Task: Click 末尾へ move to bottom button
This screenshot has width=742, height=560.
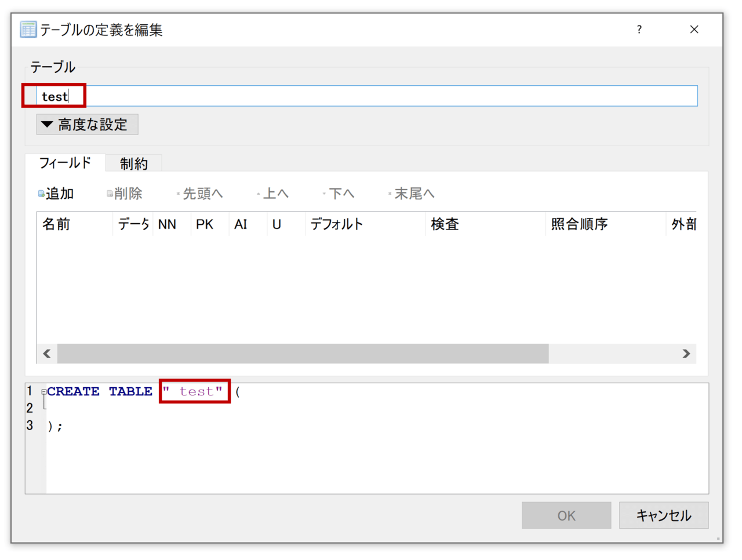Action: [412, 194]
